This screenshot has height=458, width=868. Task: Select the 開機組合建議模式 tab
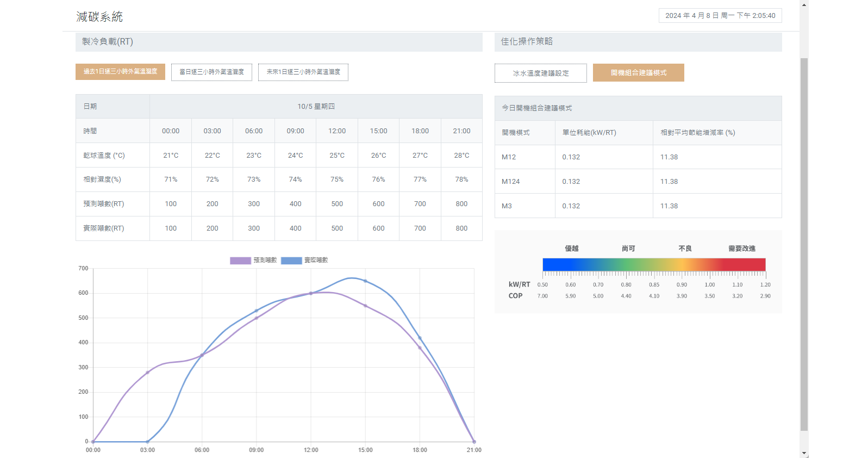point(639,73)
